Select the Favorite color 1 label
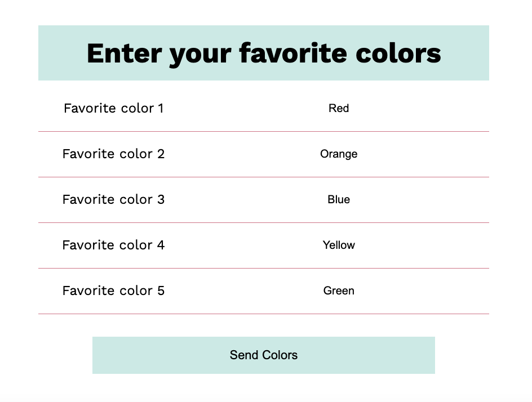This screenshot has height=402, width=532. tap(113, 108)
